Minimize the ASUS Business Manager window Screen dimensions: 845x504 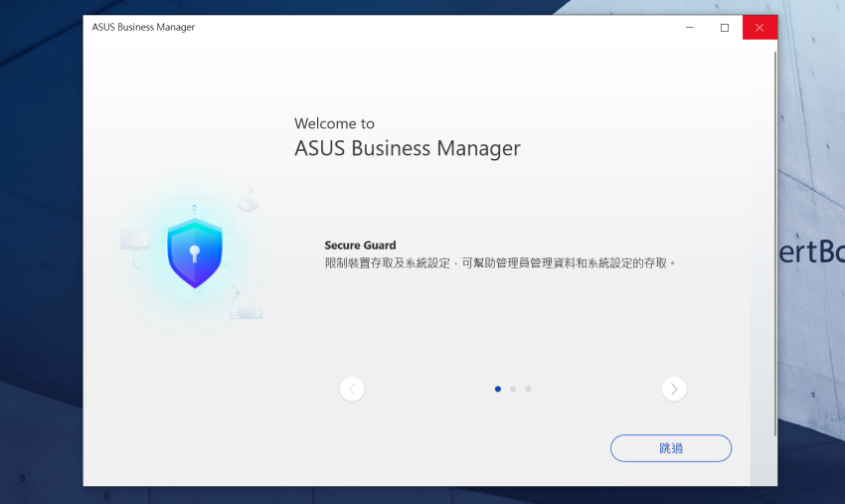point(689,28)
